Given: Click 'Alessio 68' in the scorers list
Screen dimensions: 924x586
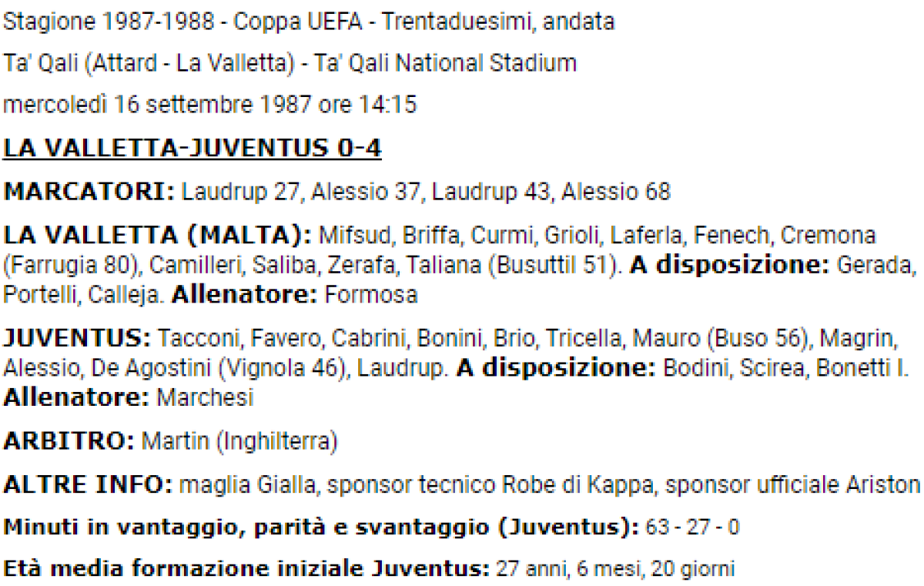Looking at the screenshot, I should point(616,192).
